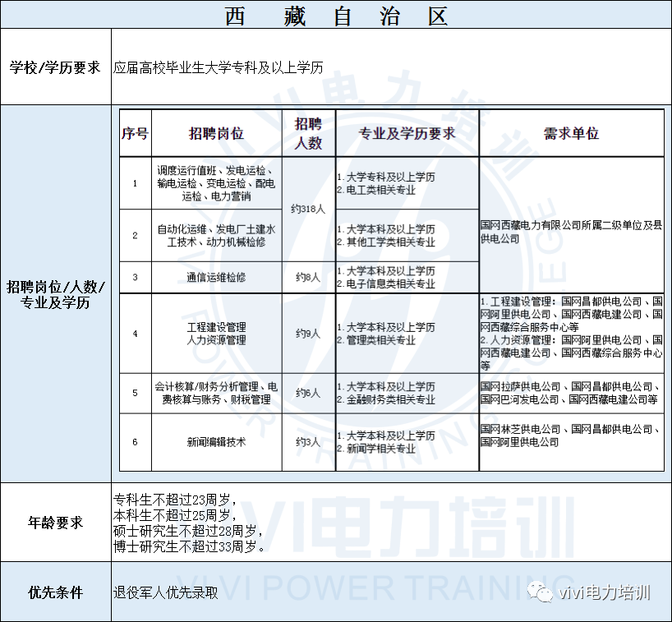The height and width of the screenshot is (622, 672).
Task: Click the requirement cell mentioning '新闻学相关专业'
Action: [x=407, y=442]
